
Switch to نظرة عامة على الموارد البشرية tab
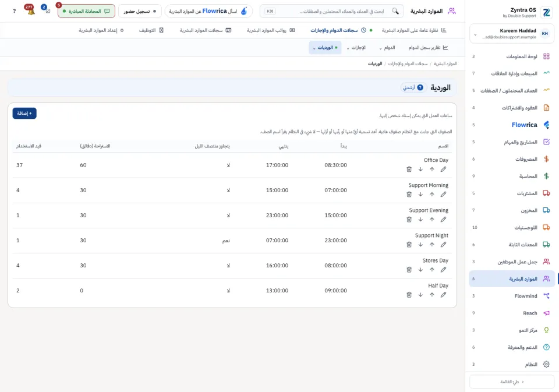click(414, 30)
